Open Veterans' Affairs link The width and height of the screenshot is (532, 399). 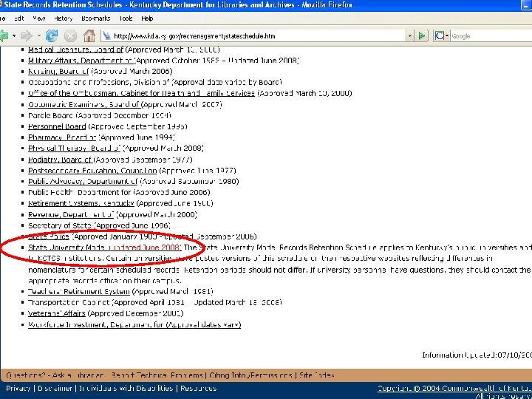(x=56, y=313)
